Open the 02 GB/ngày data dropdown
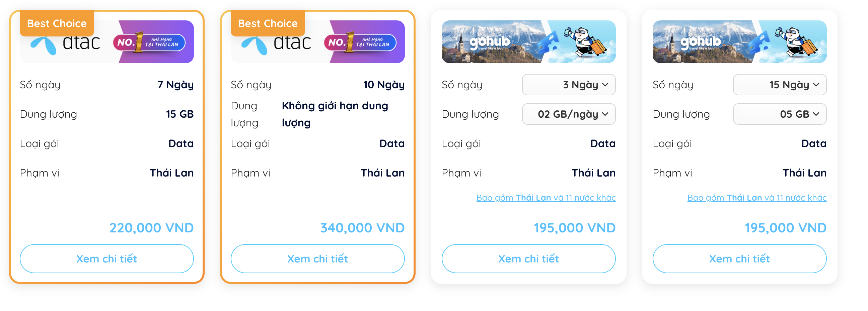This screenshot has width=868, height=311. (569, 114)
